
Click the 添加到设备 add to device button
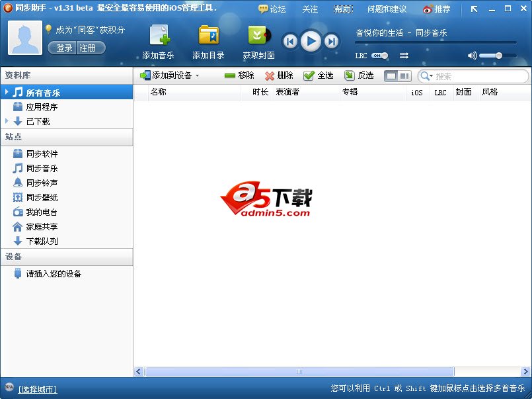[167, 75]
